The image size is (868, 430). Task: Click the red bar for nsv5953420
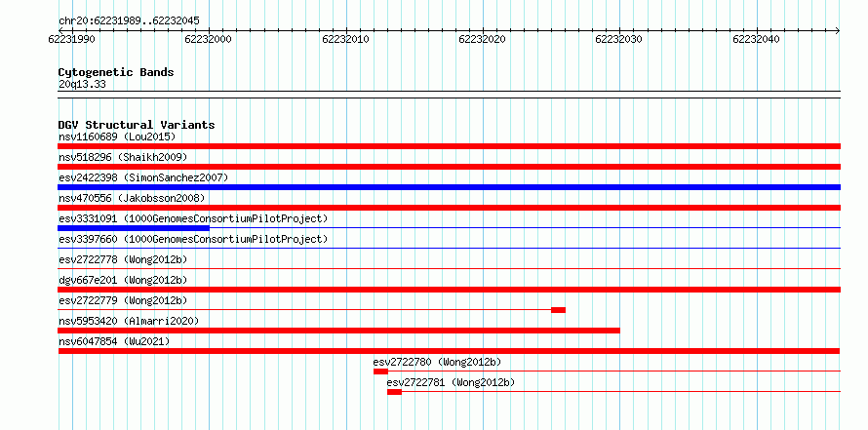click(338, 331)
